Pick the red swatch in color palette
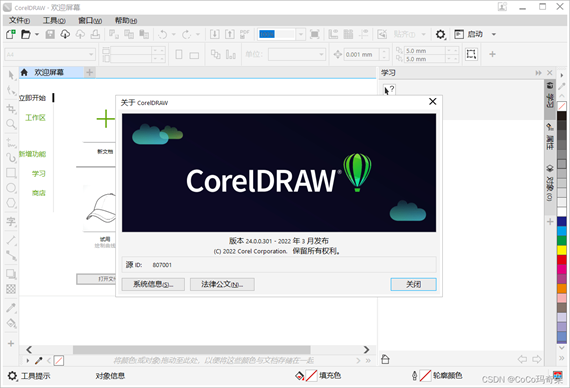Screen dimensions: 570x388 tap(562, 260)
